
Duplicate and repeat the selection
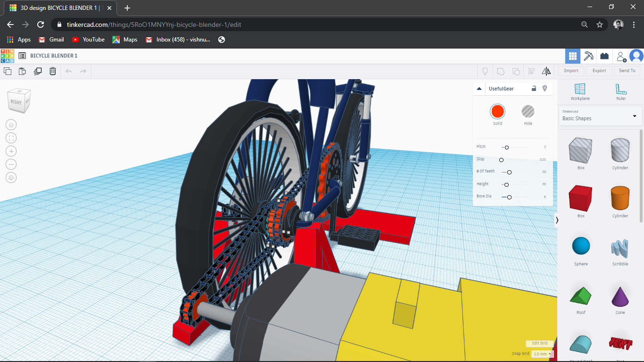click(x=38, y=71)
